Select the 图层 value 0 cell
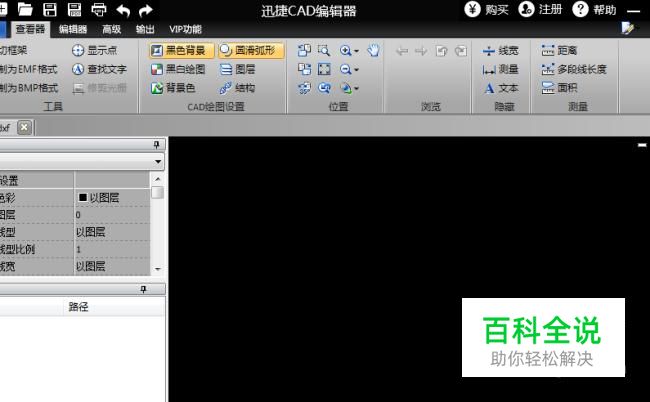 [x=112, y=215]
